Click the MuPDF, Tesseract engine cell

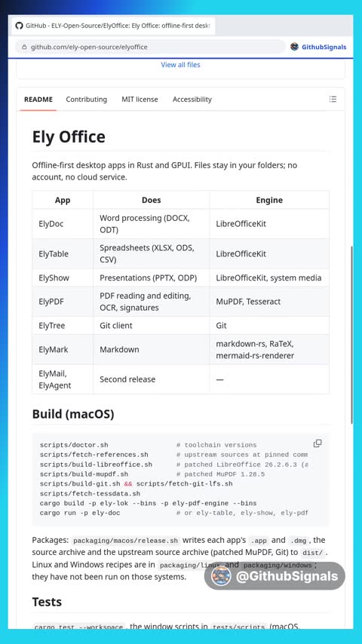(269, 302)
